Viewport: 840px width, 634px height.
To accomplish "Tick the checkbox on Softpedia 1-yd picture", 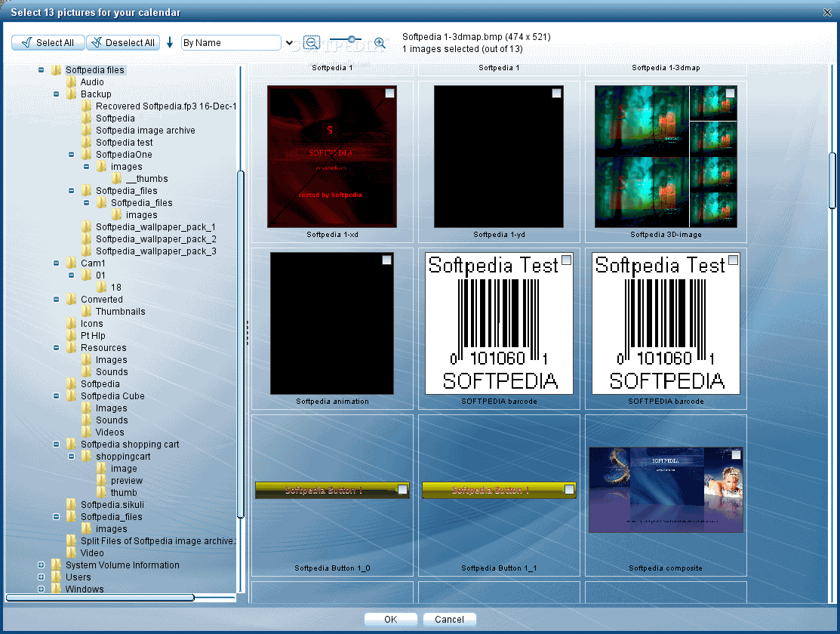I will point(557,94).
